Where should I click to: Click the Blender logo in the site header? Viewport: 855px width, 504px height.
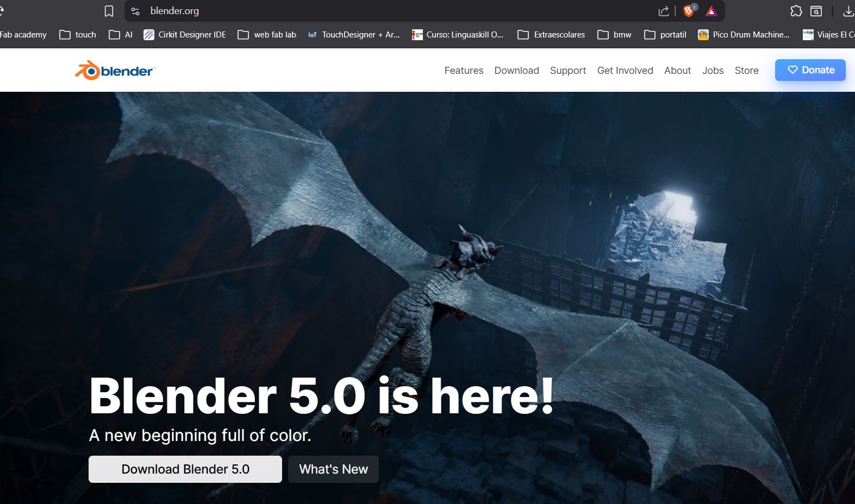coord(115,71)
